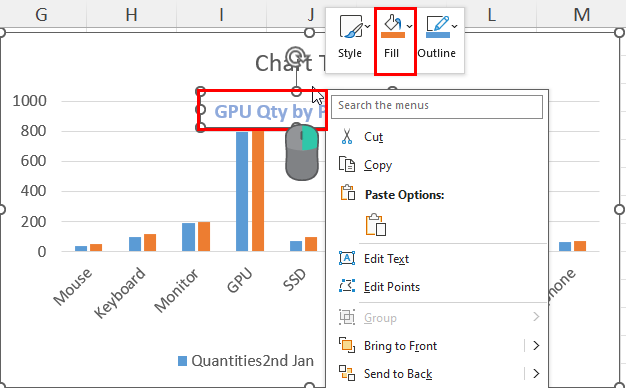Click the 600 value on the vertical axis
The height and width of the screenshot is (388, 626).
tap(34, 161)
